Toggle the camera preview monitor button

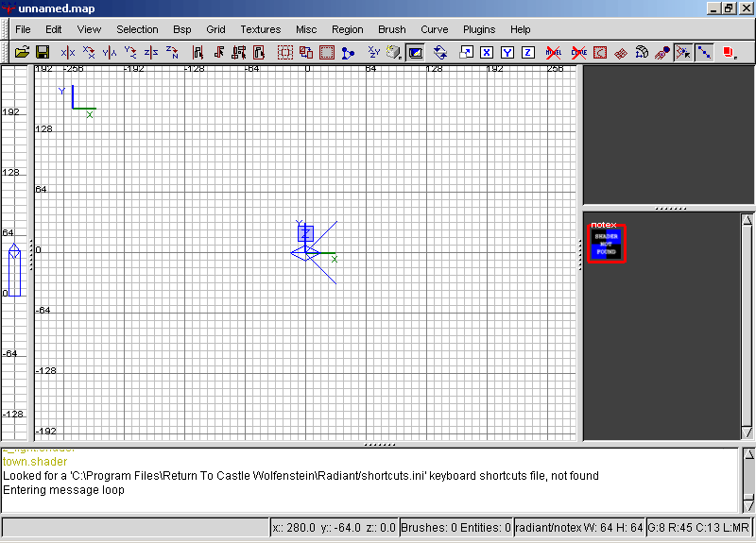click(x=415, y=52)
